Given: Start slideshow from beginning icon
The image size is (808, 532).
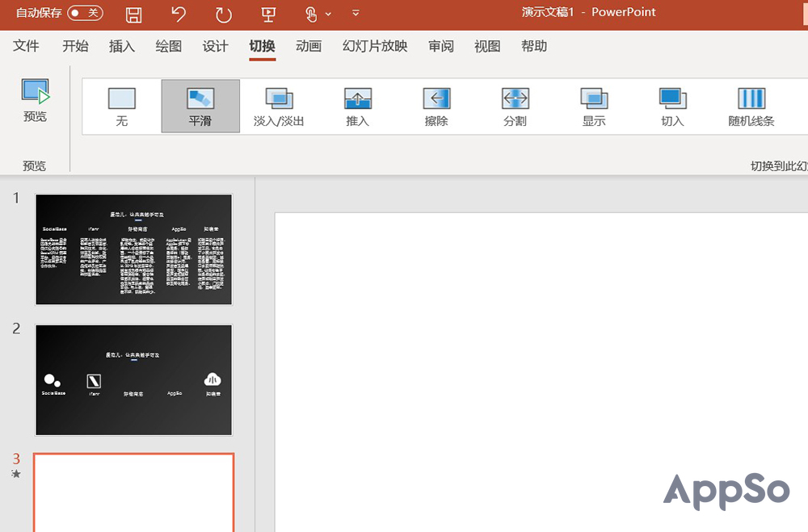Looking at the screenshot, I should (x=268, y=14).
